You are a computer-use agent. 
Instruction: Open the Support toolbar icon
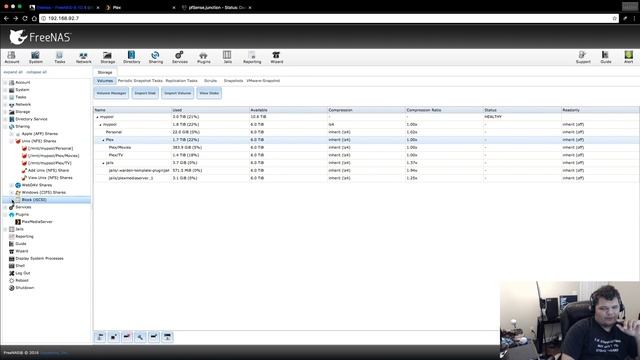pos(583,57)
